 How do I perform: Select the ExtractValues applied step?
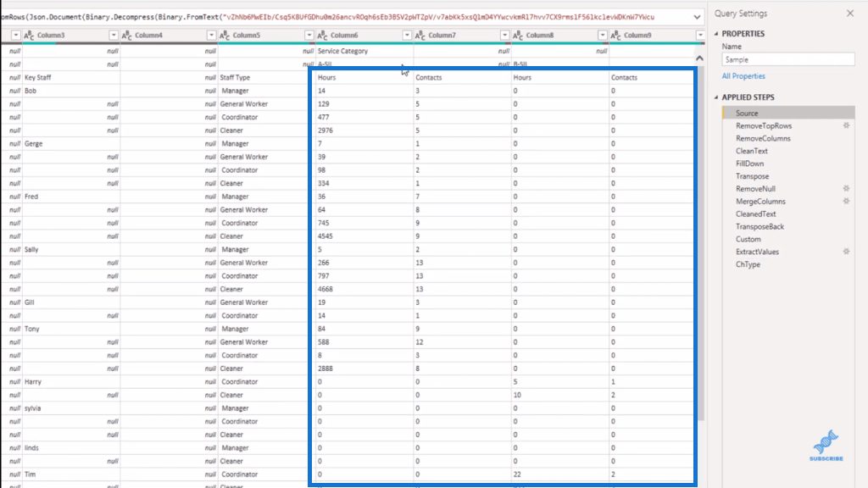[757, 252]
